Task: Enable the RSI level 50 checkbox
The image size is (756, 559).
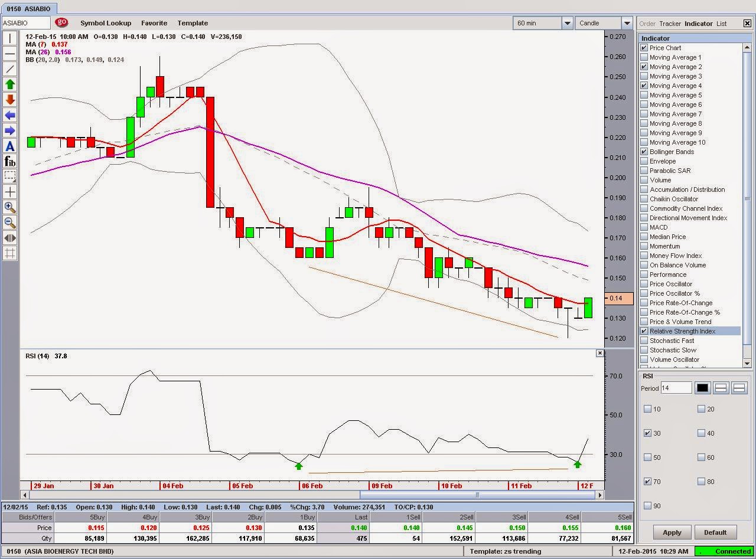Action: click(x=648, y=457)
